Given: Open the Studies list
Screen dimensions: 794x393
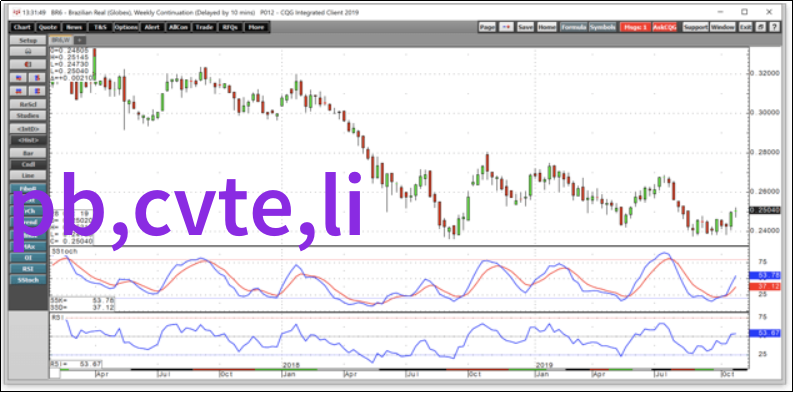Looking at the screenshot, I should 28,116.
